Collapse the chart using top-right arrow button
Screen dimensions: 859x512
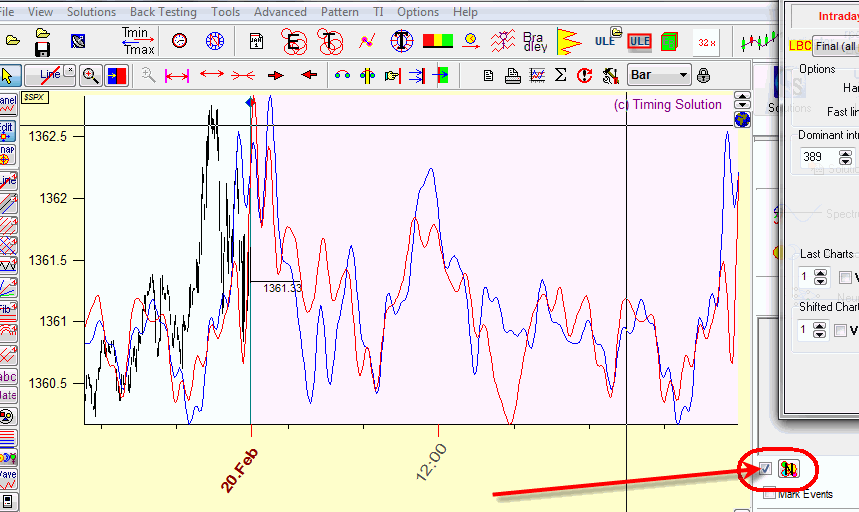pos(742,100)
